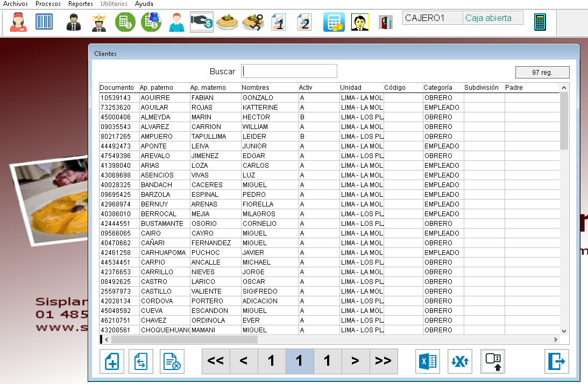Screen dimensions: 588x384
Task: Click the blue calculator with coins icon
Action: pos(334,22)
